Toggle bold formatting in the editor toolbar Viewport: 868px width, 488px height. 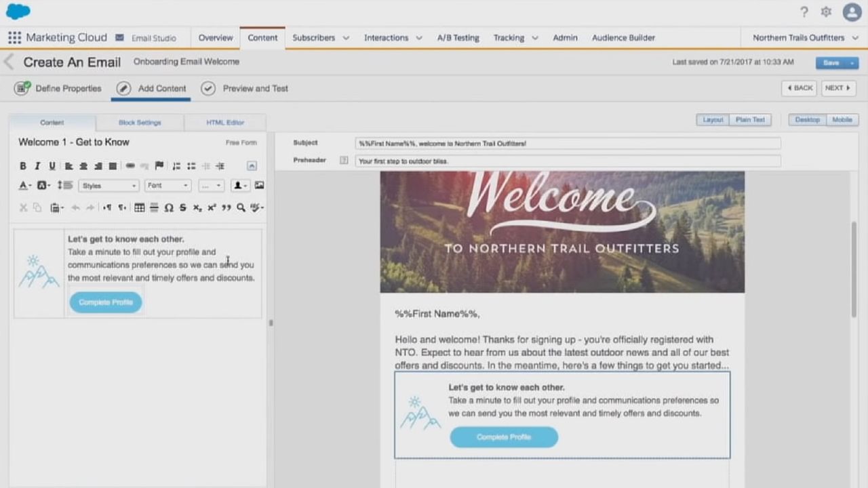22,166
